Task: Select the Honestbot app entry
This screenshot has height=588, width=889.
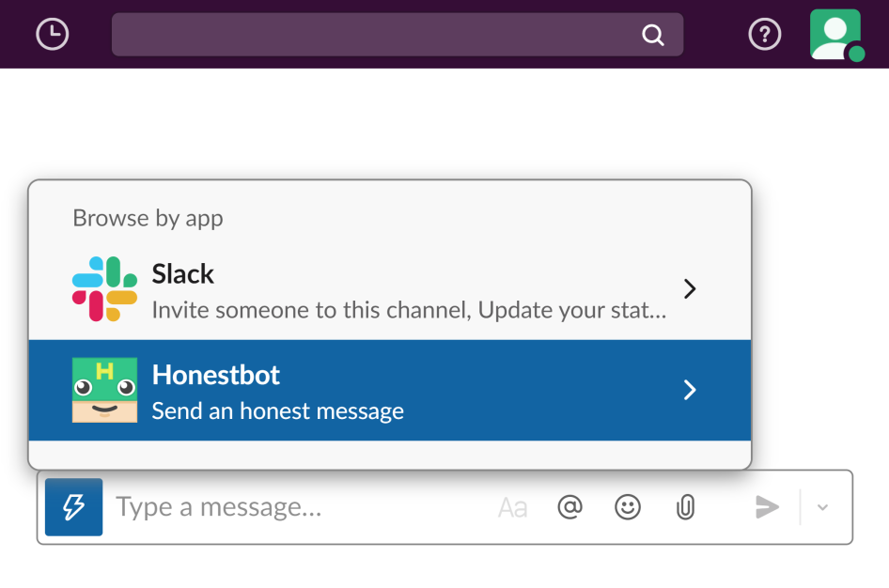Action: coord(389,391)
